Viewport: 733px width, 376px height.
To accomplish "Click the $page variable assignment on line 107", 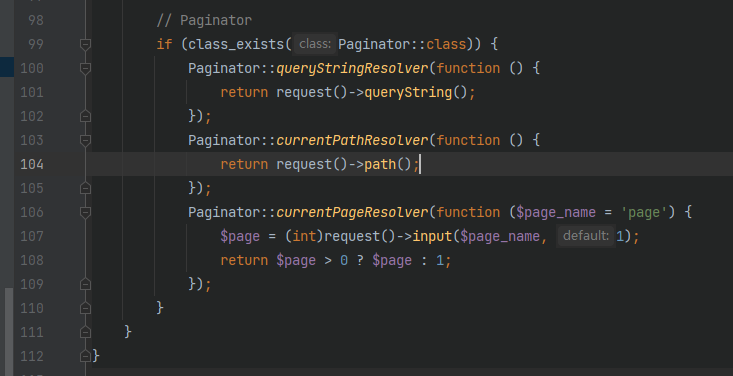I will point(240,237).
